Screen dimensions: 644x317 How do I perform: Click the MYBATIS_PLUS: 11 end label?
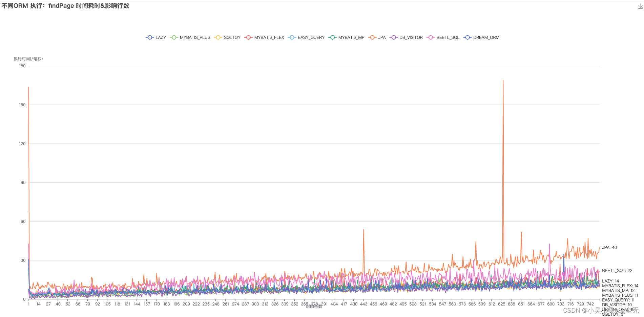tap(620, 295)
